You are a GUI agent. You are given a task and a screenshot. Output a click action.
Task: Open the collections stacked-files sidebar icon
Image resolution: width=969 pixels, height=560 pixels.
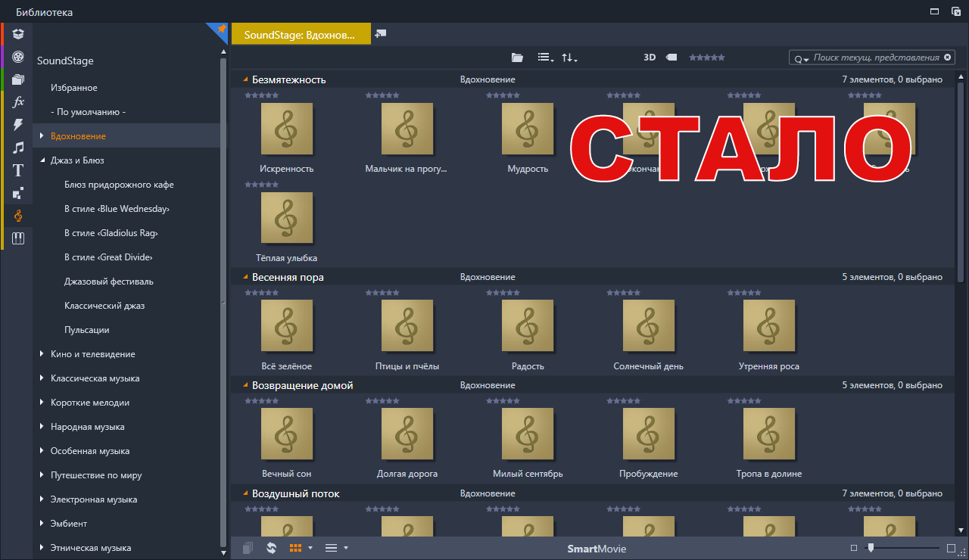pos(18,79)
